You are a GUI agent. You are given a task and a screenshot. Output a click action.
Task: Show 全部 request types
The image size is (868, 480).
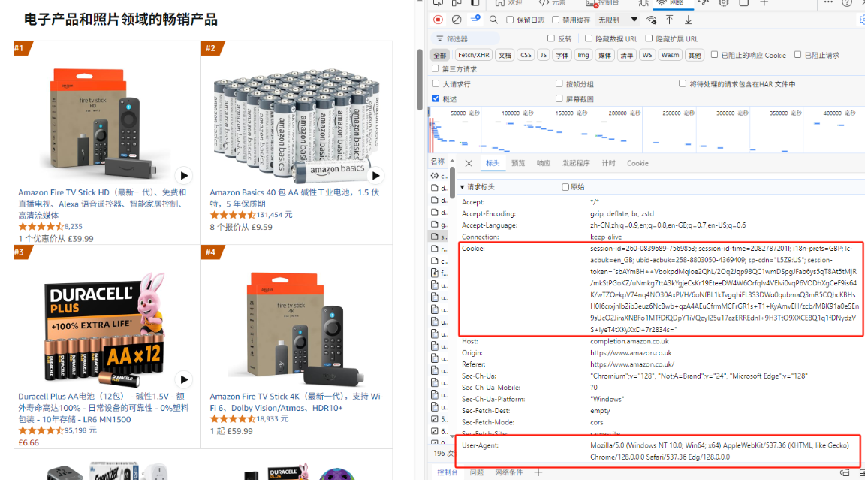click(440, 55)
